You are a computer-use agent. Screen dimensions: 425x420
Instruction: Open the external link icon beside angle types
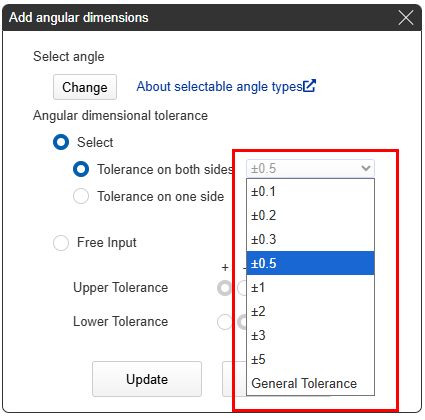[309, 86]
